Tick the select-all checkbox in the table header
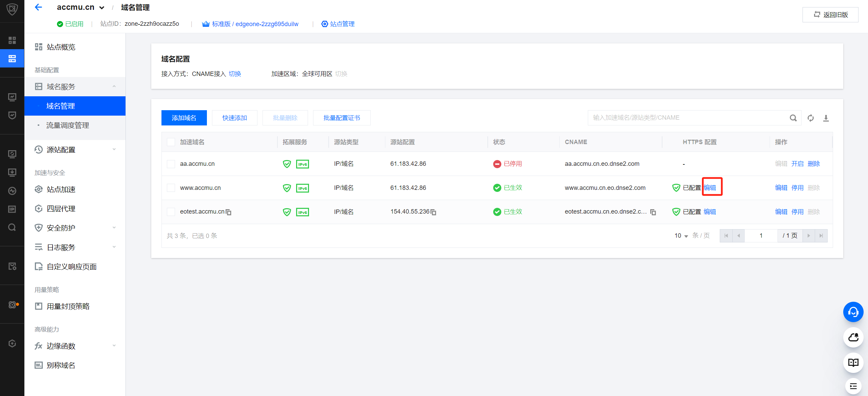The width and height of the screenshot is (868, 396). click(171, 142)
